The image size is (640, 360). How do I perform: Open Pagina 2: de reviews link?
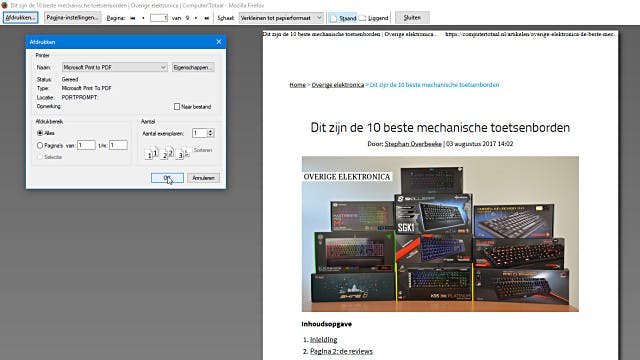tap(341, 351)
